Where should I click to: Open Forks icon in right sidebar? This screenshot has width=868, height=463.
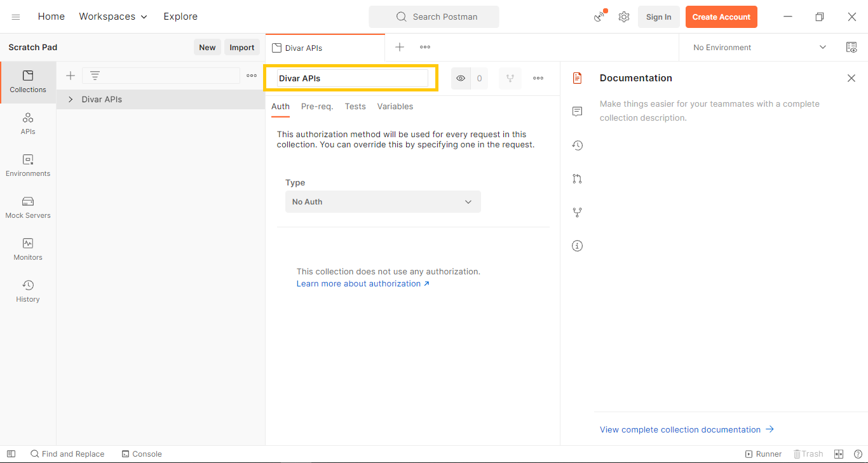577,212
